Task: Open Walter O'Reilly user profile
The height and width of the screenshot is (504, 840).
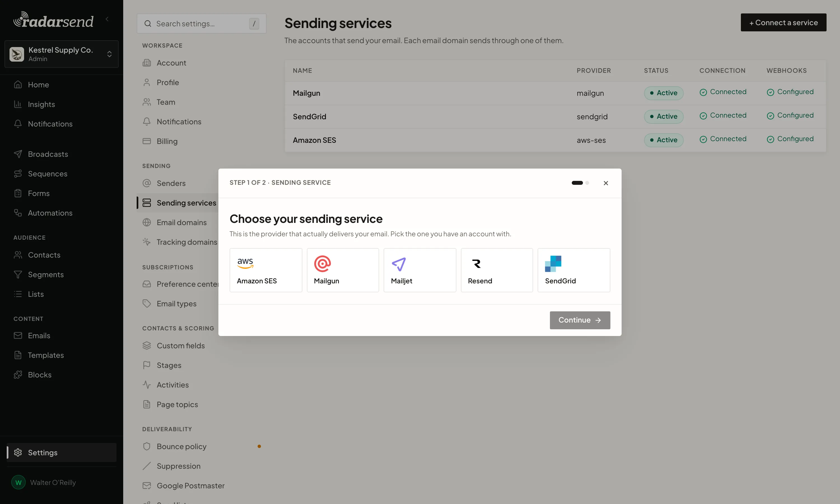Action: [61, 482]
